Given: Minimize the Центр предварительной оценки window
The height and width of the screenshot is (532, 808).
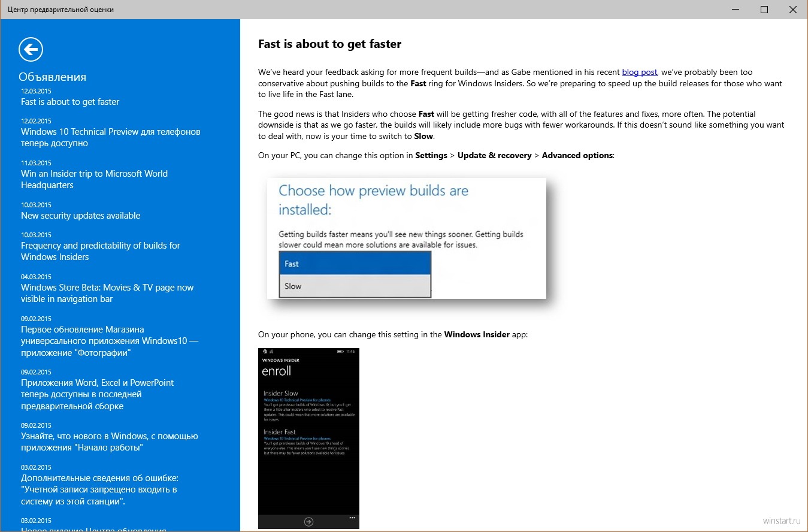Looking at the screenshot, I should (x=736, y=9).
